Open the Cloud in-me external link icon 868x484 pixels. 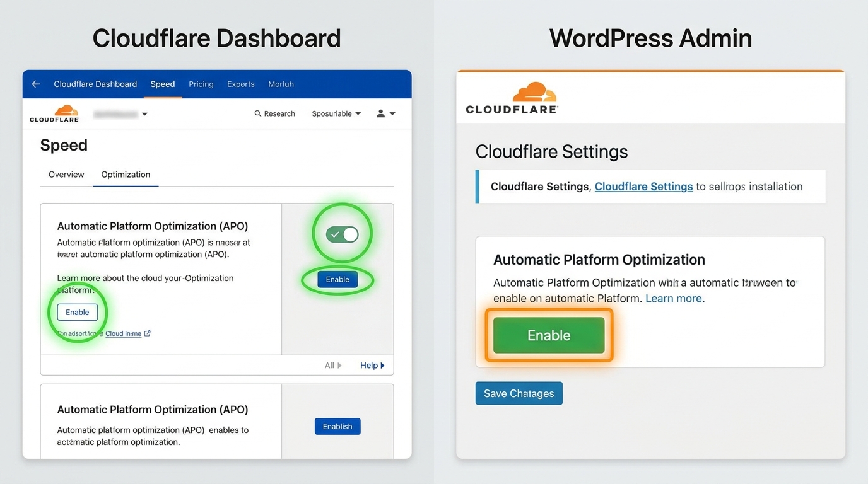(146, 333)
